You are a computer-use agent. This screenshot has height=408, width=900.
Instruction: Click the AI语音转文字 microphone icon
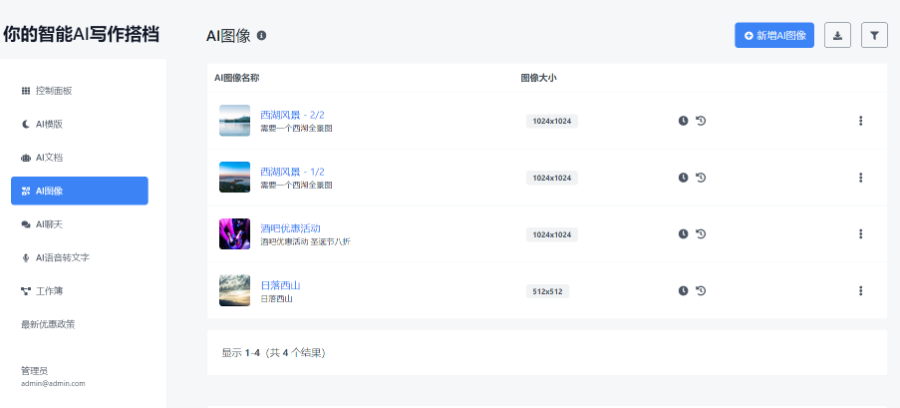pyautogui.click(x=25, y=258)
